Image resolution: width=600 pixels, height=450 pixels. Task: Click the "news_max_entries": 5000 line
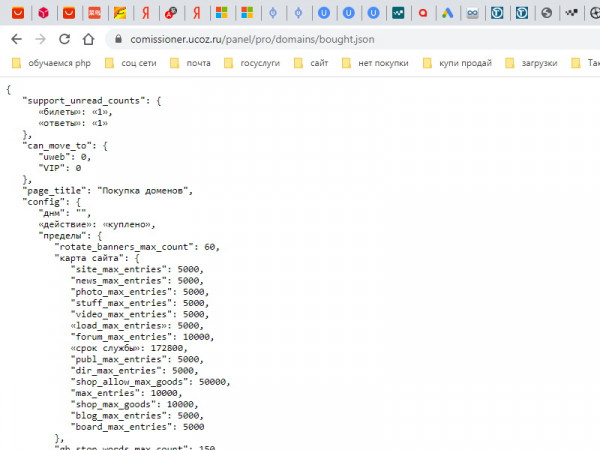coord(137,280)
